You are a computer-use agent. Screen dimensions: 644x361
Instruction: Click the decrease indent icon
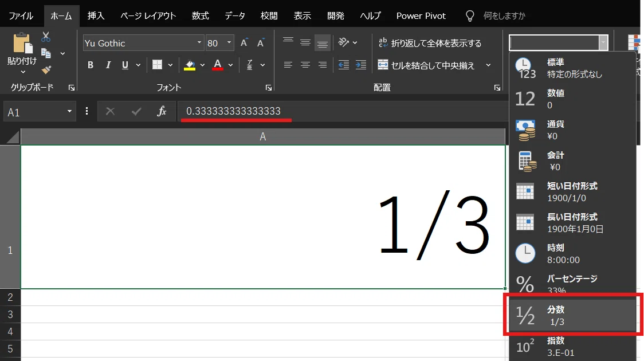click(344, 65)
